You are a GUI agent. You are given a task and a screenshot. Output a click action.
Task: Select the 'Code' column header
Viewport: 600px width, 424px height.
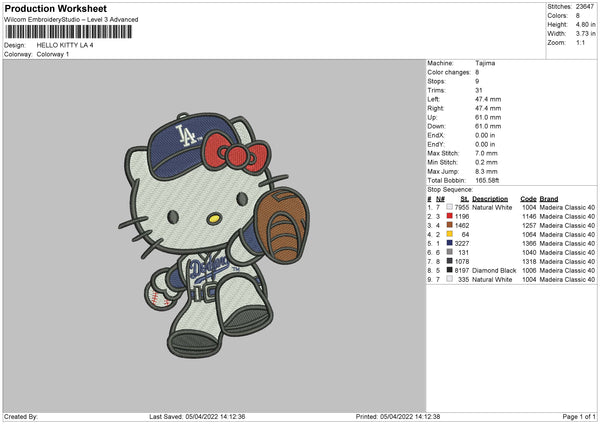click(x=528, y=199)
